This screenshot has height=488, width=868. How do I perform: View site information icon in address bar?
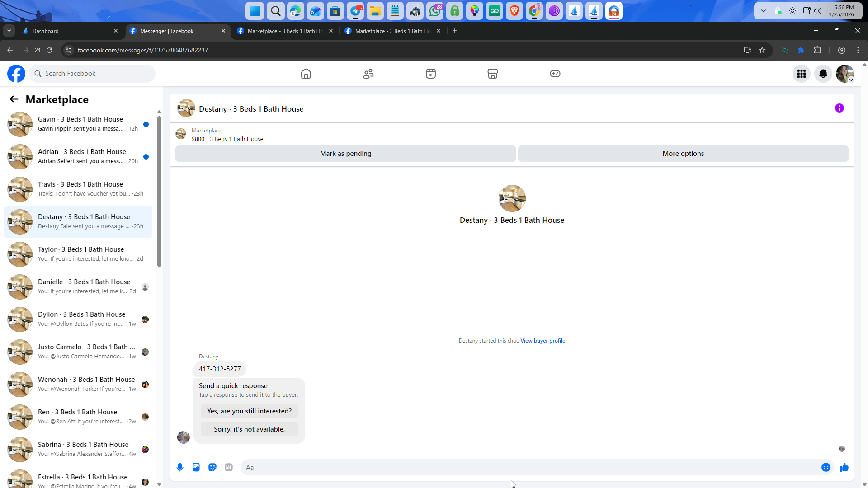click(x=69, y=50)
